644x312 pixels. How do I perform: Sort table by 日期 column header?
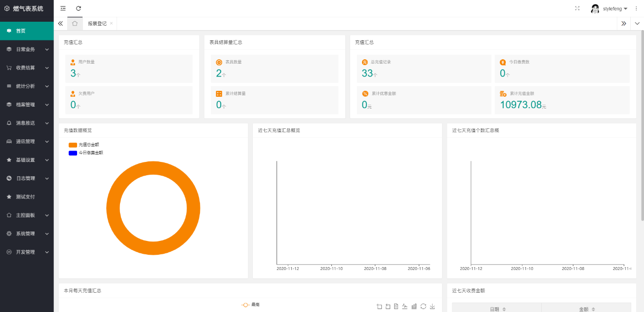(496, 309)
